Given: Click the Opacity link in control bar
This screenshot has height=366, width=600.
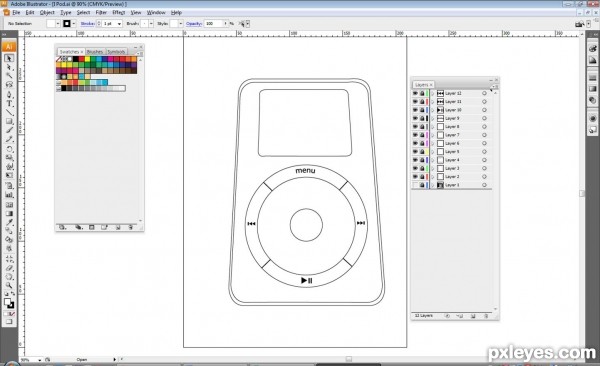Looking at the screenshot, I should [194, 24].
